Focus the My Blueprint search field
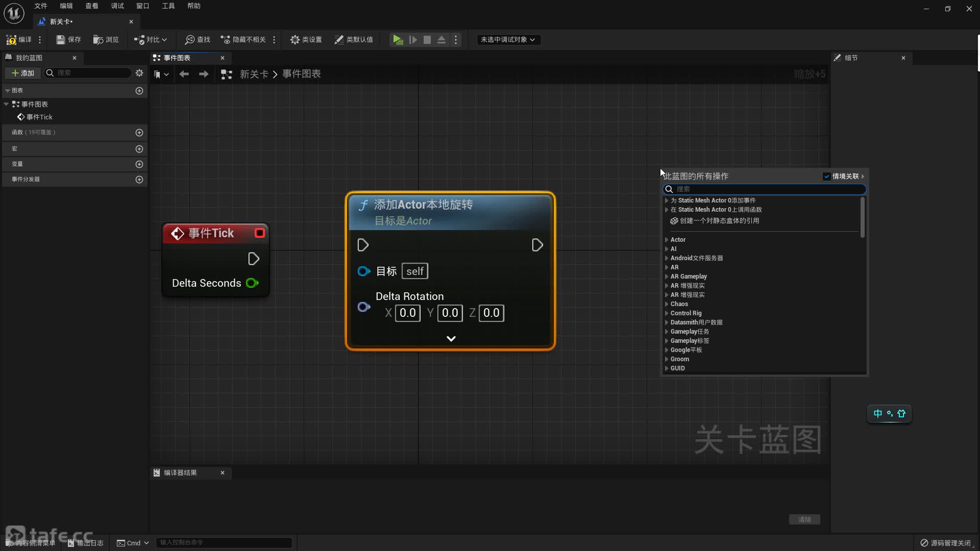The image size is (980, 551). tap(88, 73)
